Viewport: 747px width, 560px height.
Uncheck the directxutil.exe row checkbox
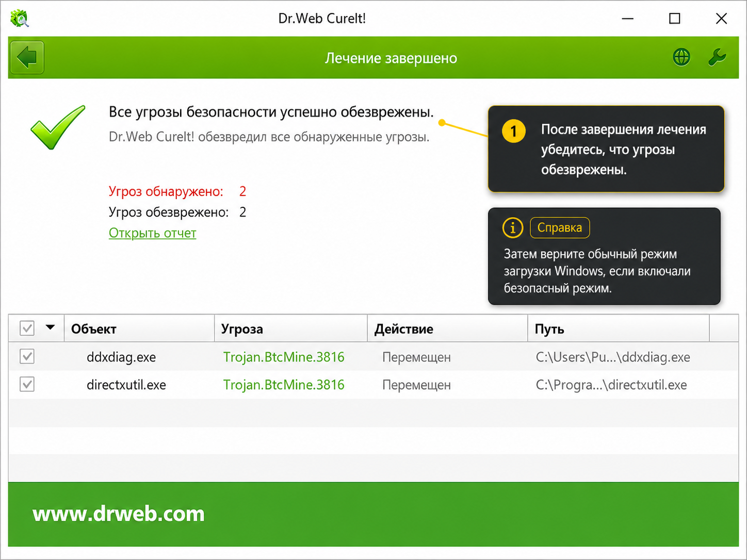point(27,384)
